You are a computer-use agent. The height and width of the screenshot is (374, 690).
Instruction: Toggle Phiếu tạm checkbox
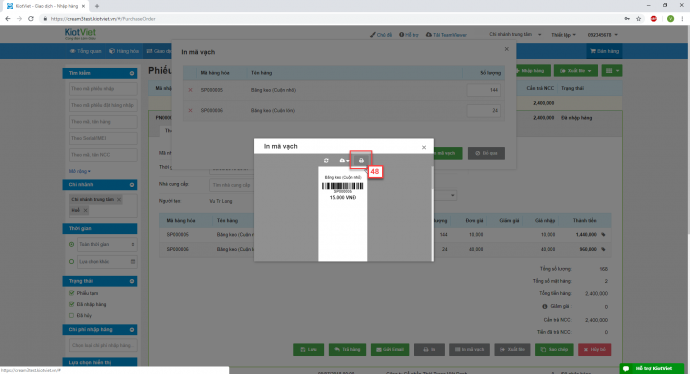[x=71, y=293]
